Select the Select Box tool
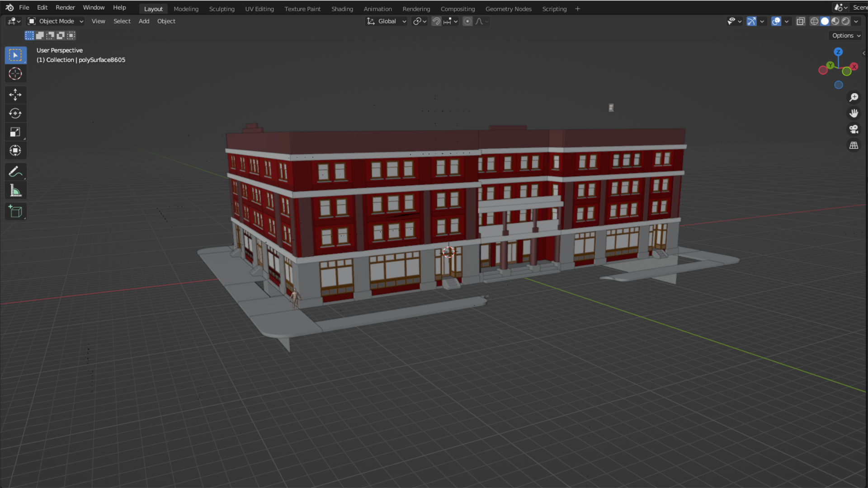The height and width of the screenshot is (488, 868). click(x=15, y=55)
